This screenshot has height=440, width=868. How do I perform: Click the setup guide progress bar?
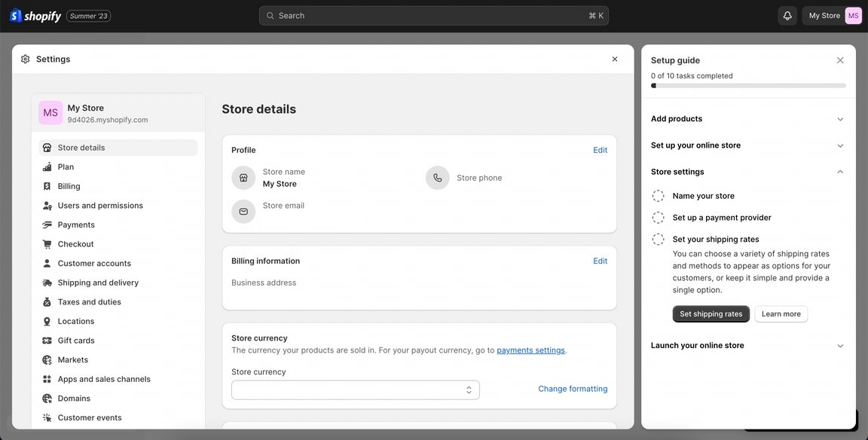click(x=748, y=86)
